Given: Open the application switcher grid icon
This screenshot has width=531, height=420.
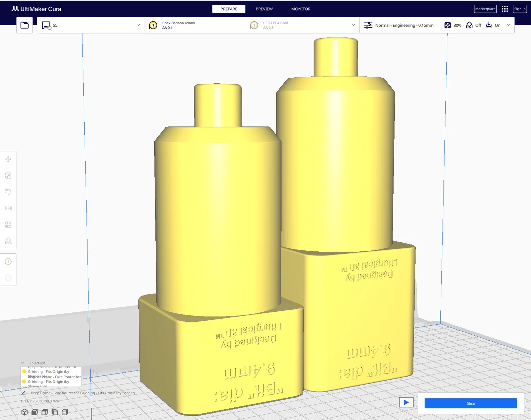Looking at the screenshot, I should point(505,9).
